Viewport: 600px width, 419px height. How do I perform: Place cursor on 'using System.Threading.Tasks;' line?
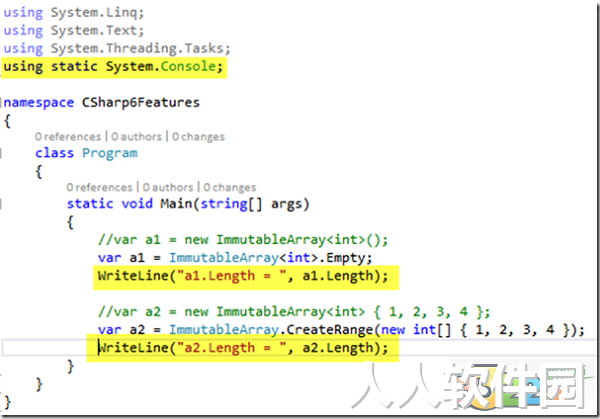(x=117, y=49)
